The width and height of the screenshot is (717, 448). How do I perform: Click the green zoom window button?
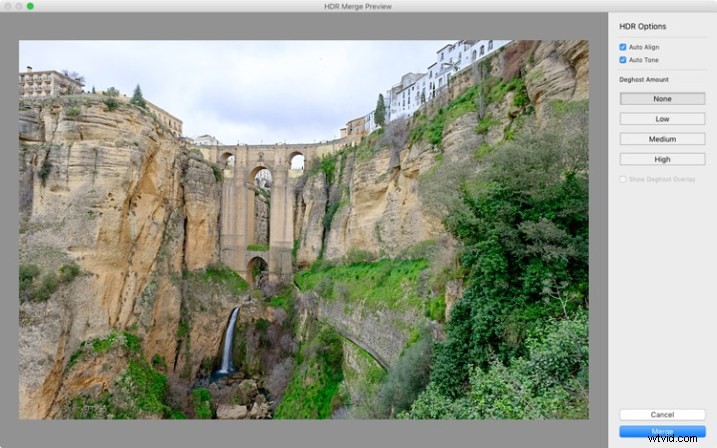pos(30,6)
